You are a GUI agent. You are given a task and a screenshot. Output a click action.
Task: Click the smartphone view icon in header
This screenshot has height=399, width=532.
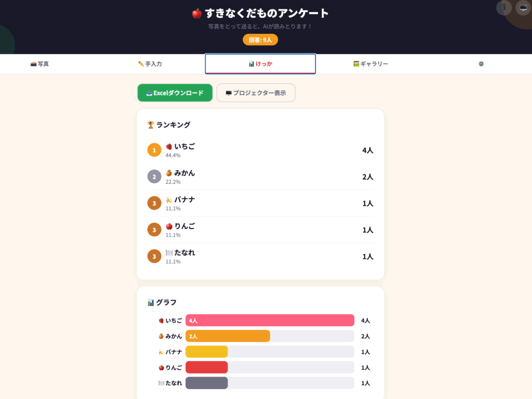coord(504,8)
